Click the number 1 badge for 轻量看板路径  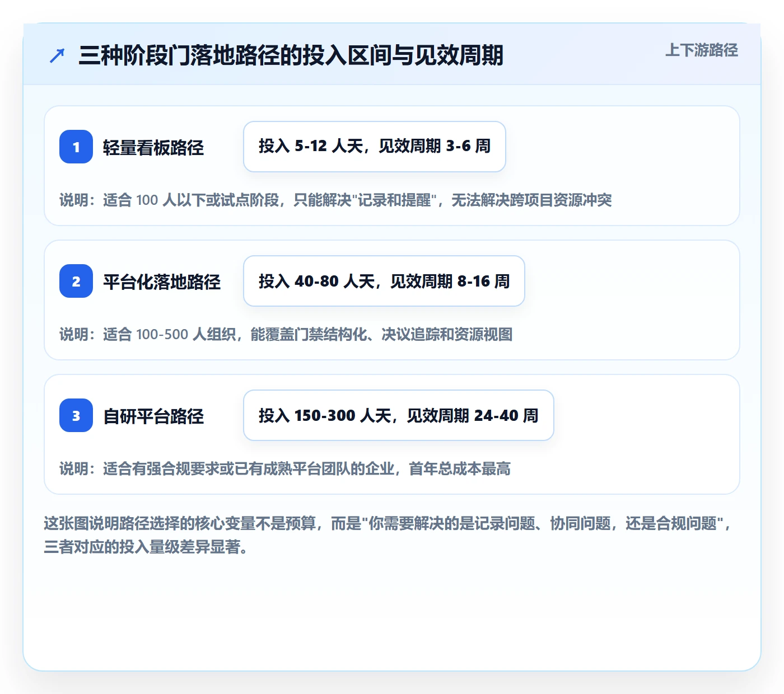point(76,147)
